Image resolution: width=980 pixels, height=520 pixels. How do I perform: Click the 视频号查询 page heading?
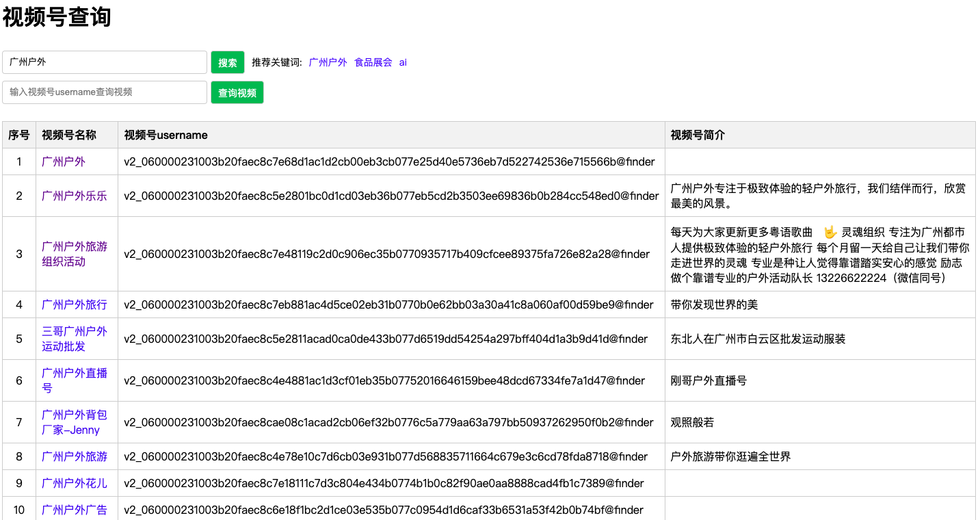pyautogui.click(x=57, y=17)
